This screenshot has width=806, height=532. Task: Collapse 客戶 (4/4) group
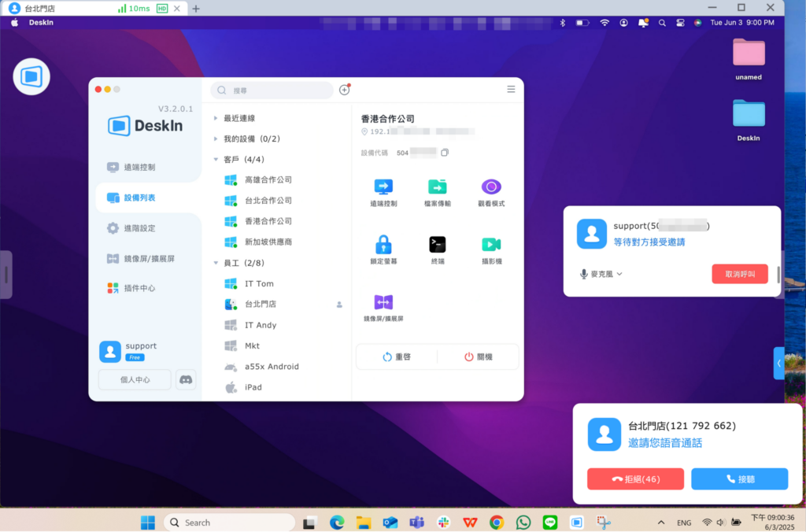[x=216, y=159]
